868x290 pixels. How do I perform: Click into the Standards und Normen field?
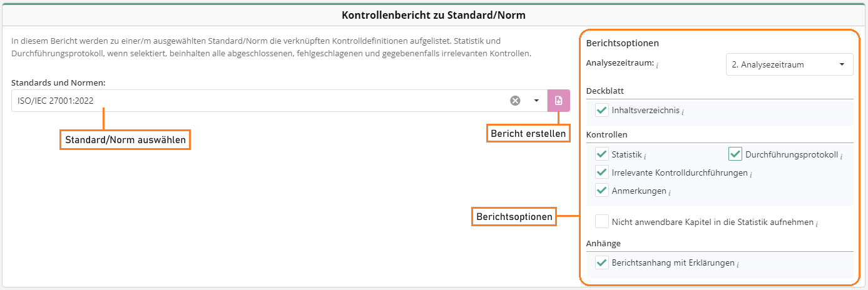point(250,101)
